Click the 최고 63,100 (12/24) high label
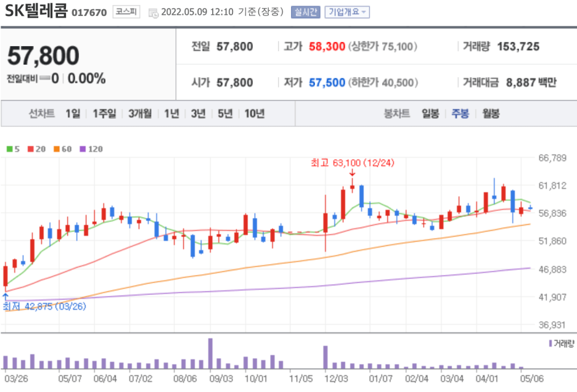Viewport: 577px width, 392px height. coord(352,163)
